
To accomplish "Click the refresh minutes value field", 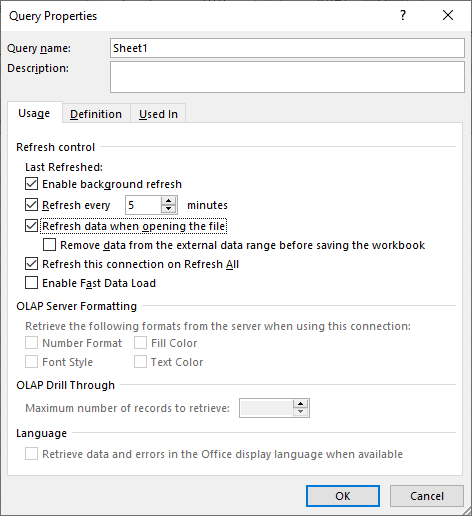I will click(144, 205).
